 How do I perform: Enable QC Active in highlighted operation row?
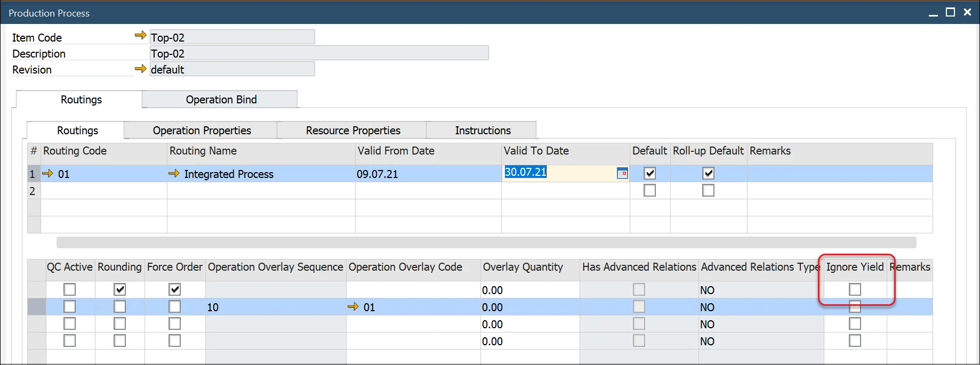[70, 307]
